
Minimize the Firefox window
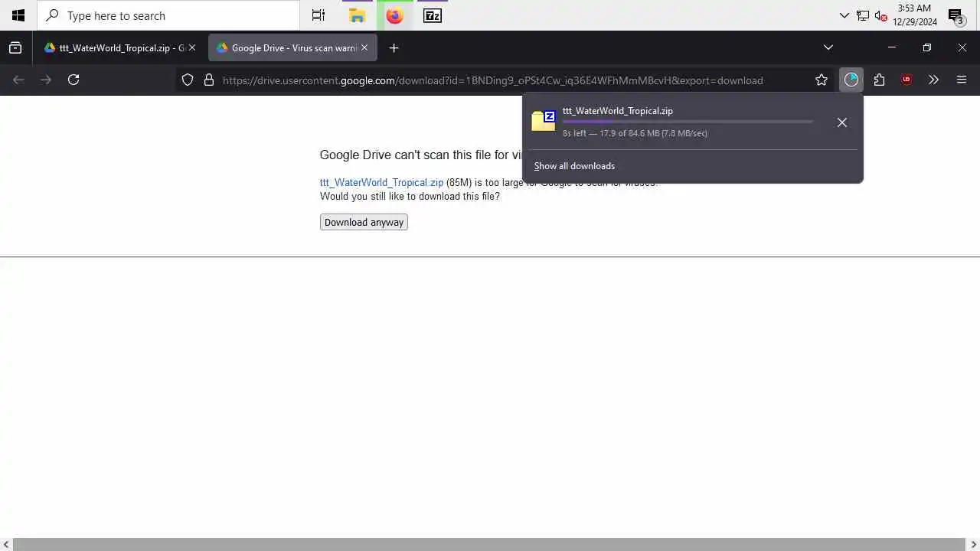[891, 47]
